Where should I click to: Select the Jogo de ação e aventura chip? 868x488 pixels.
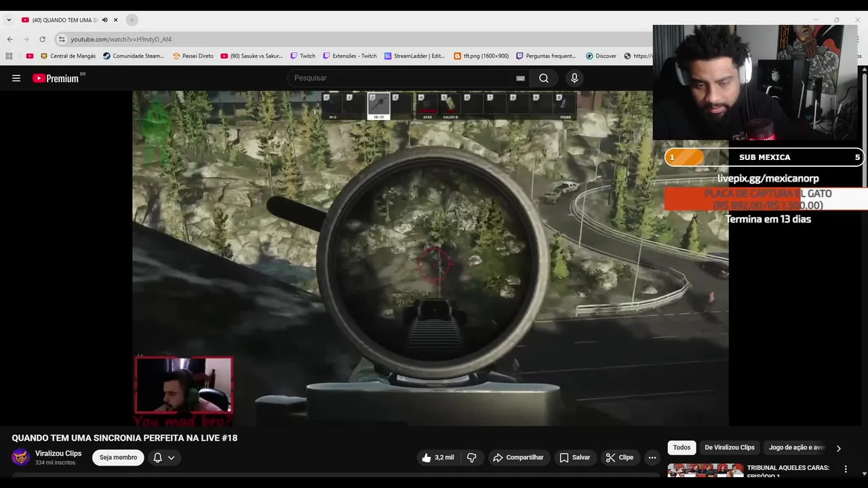point(796,447)
